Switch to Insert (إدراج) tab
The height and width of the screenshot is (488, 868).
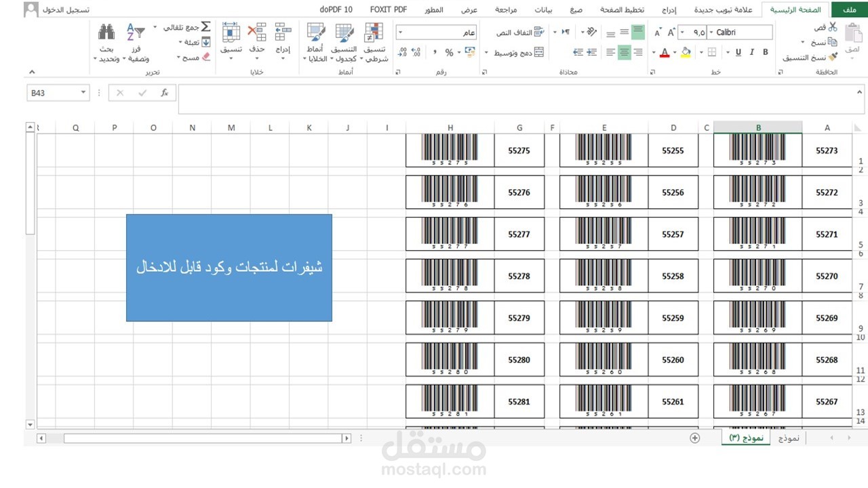[x=669, y=9]
